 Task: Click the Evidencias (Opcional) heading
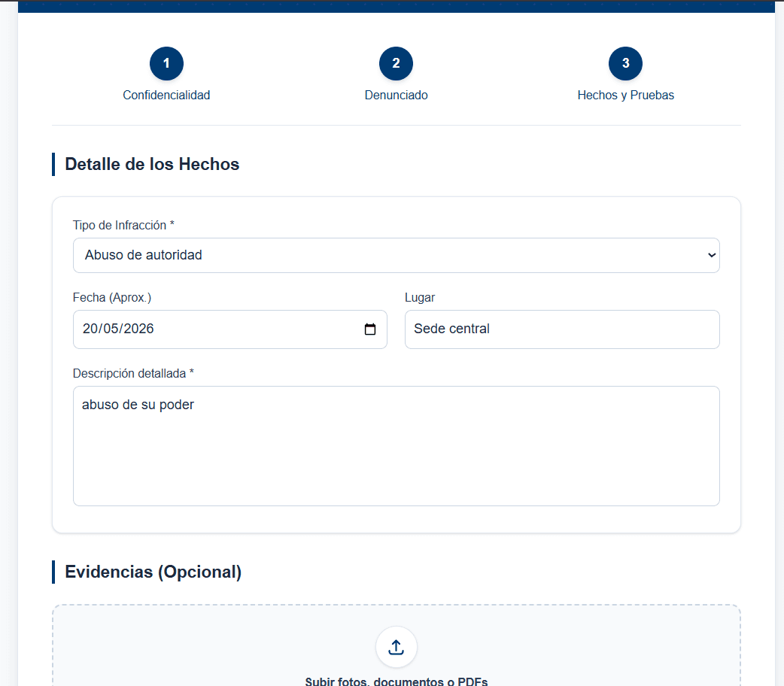pyautogui.click(x=153, y=572)
